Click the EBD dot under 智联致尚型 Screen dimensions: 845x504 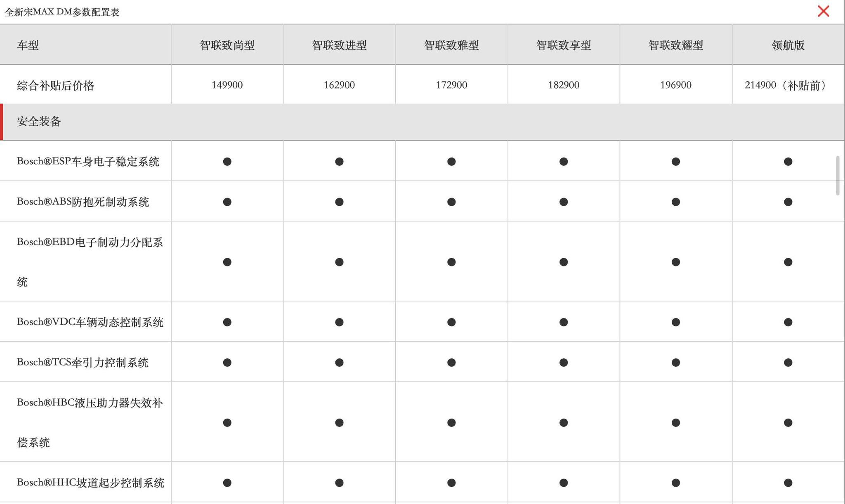tap(227, 262)
